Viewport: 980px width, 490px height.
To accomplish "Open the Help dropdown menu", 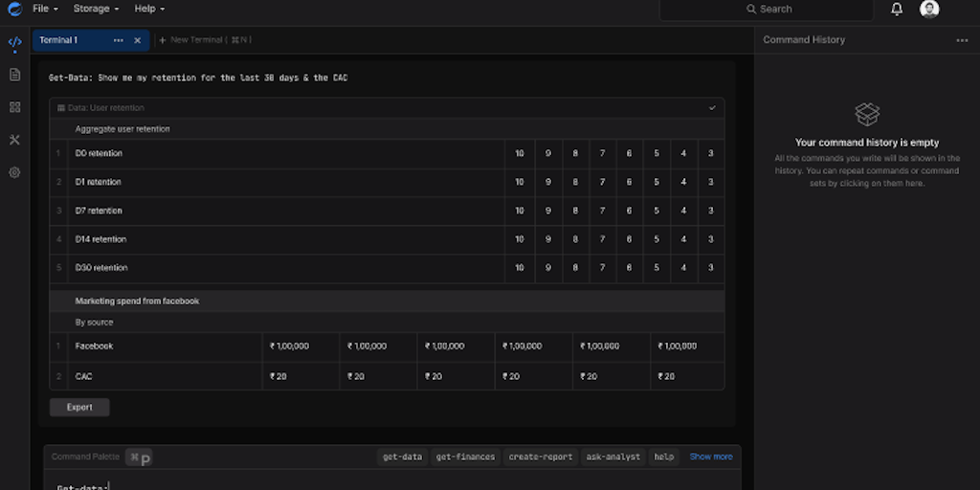I will [x=149, y=9].
